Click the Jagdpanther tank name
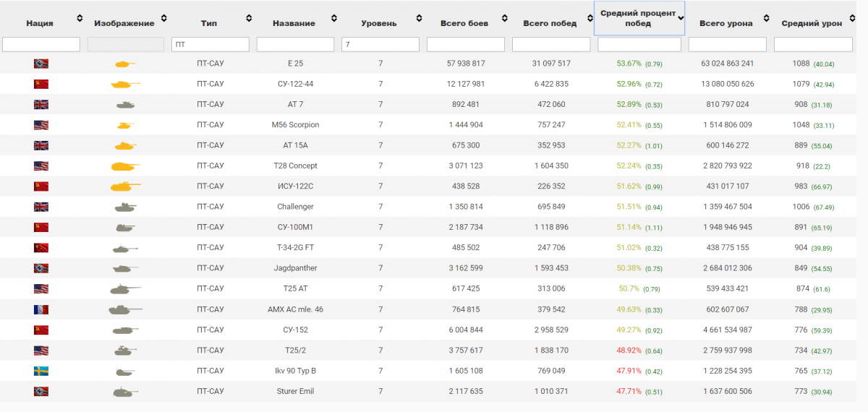The width and height of the screenshot is (868, 412). click(x=294, y=268)
